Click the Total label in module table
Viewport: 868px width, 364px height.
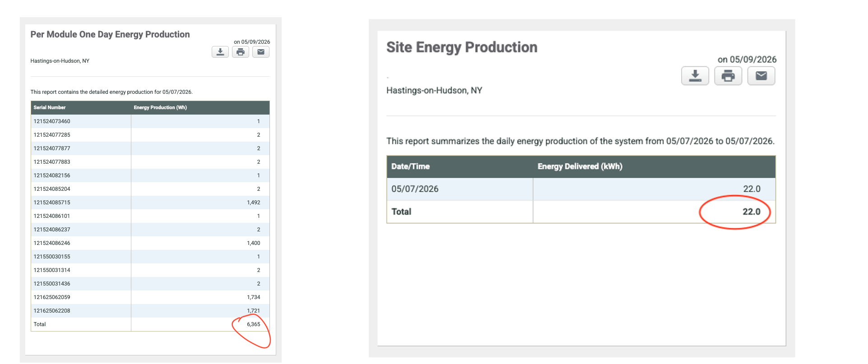click(x=40, y=324)
